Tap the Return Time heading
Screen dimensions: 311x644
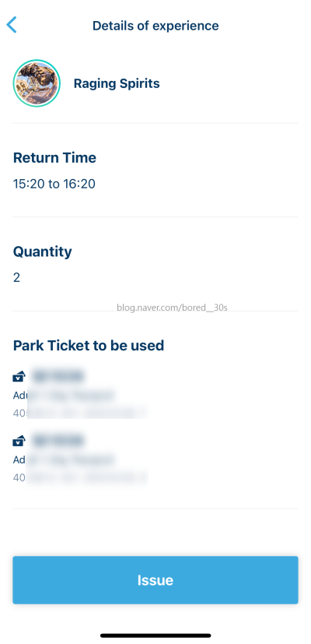(x=54, y=158)
